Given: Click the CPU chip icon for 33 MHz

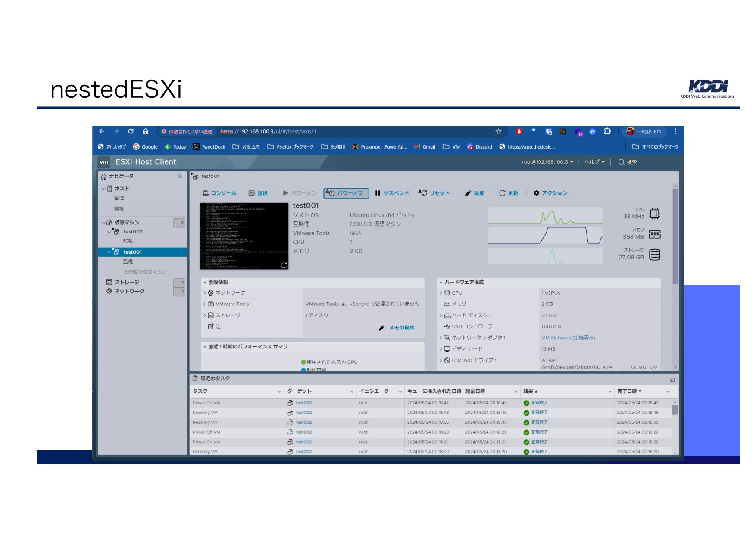Looking at the screenshot, I should point(655,214).
